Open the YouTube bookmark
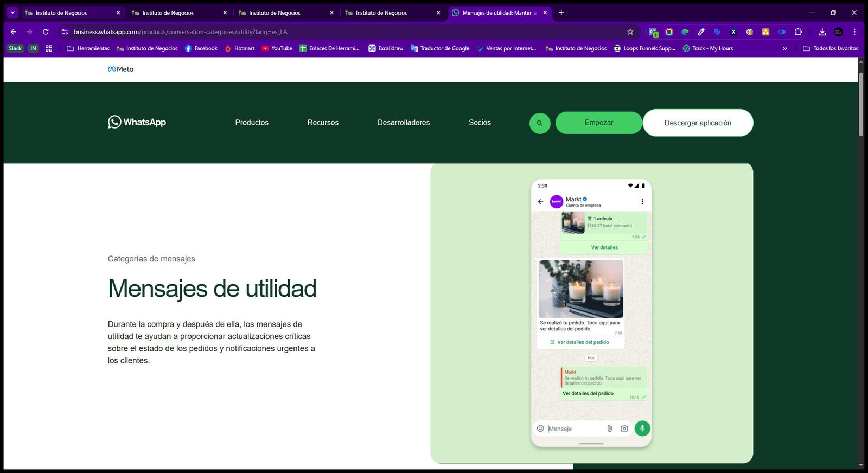Image resolution: width=868 pixels, height=473 pixels. (277, 48)
